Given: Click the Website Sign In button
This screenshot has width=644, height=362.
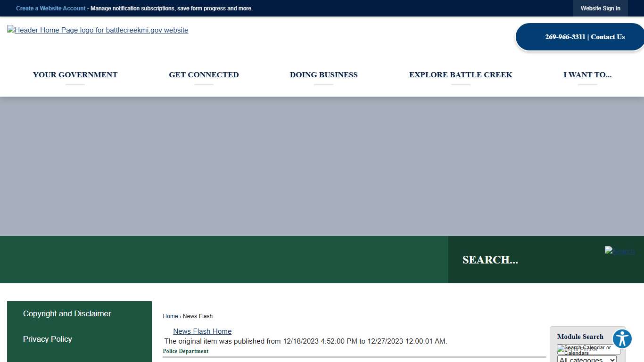Looking at the screenshot, I should (x=600, y=8).
